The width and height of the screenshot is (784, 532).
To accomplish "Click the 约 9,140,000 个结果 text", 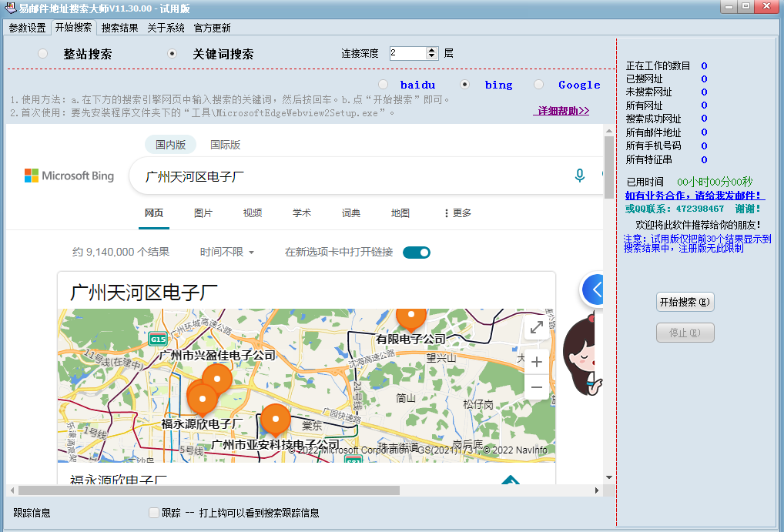I will click(x=121, y=252).
